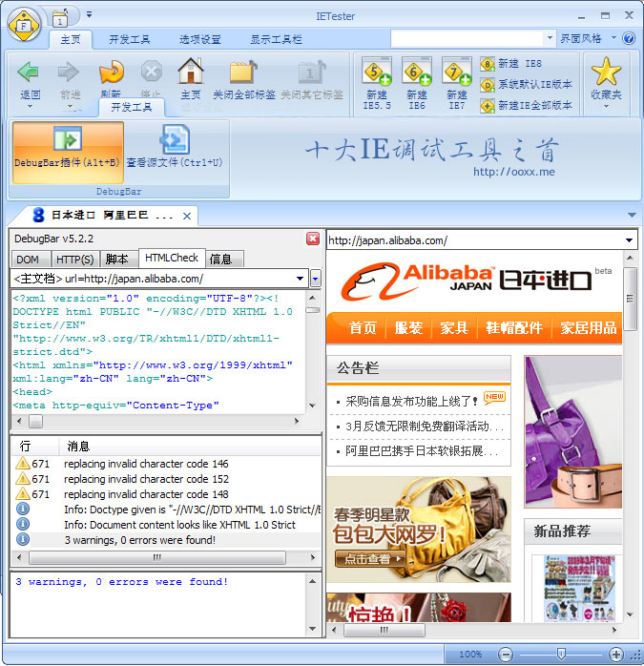Select the 日本进口 阿里巴巴 page tab

pyautogui.click(x=104, y=216)
